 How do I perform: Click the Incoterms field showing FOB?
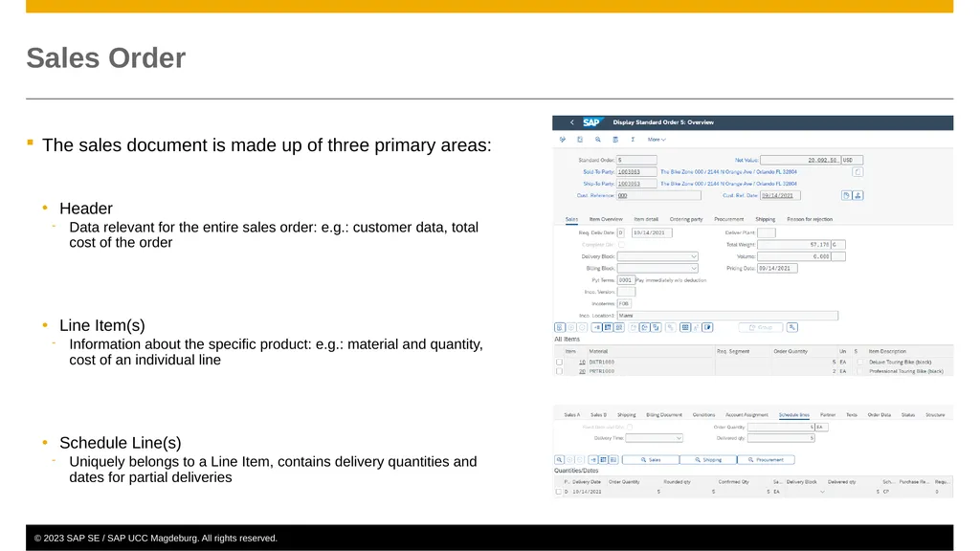pos(624,303)
